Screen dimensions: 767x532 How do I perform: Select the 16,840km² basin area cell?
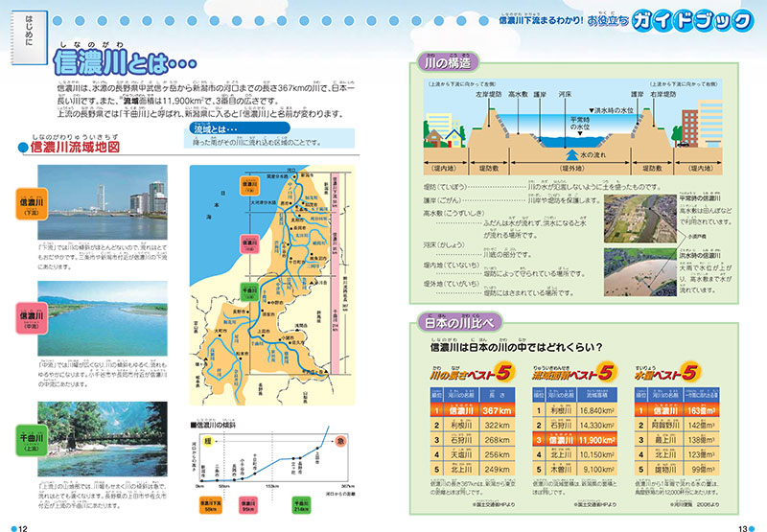[x=596, y=410]
